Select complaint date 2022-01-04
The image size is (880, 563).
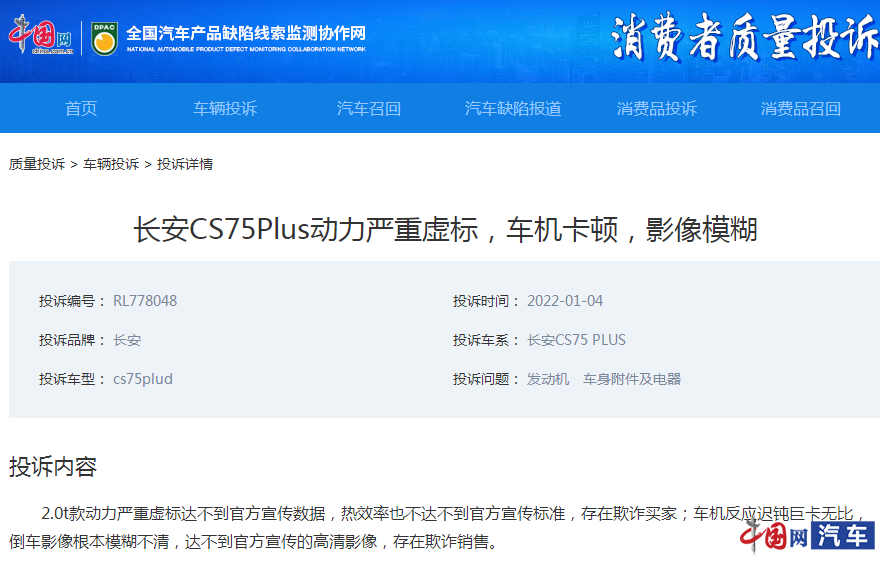point(565,301)
